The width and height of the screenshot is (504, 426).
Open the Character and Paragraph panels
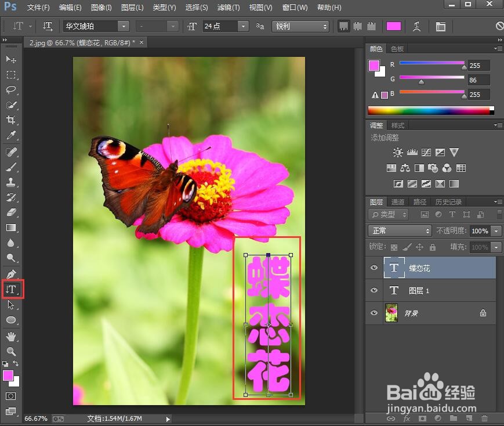[441, 26]
